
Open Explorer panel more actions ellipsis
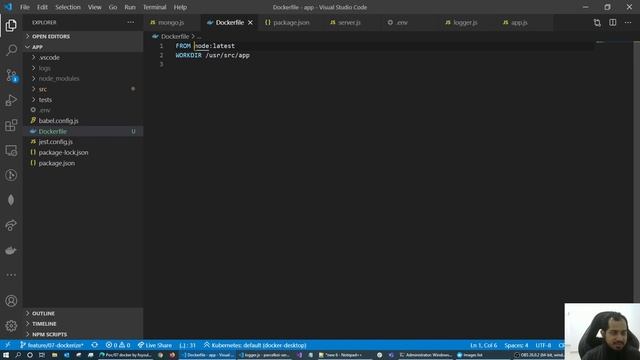point(131,22)
